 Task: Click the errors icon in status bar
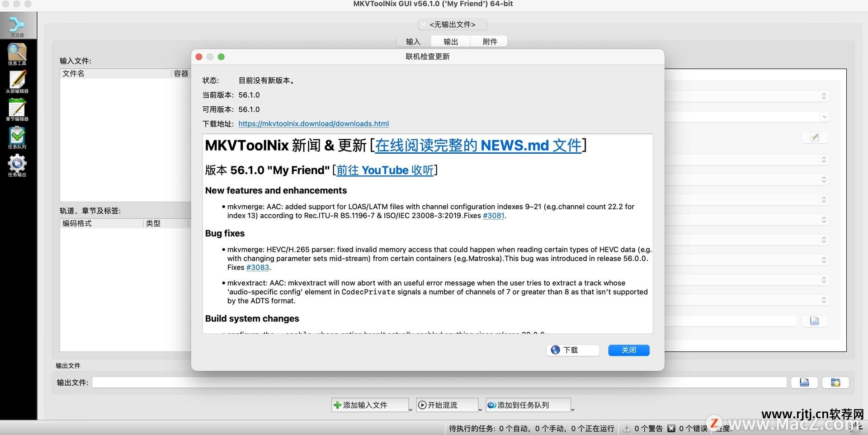671,428
